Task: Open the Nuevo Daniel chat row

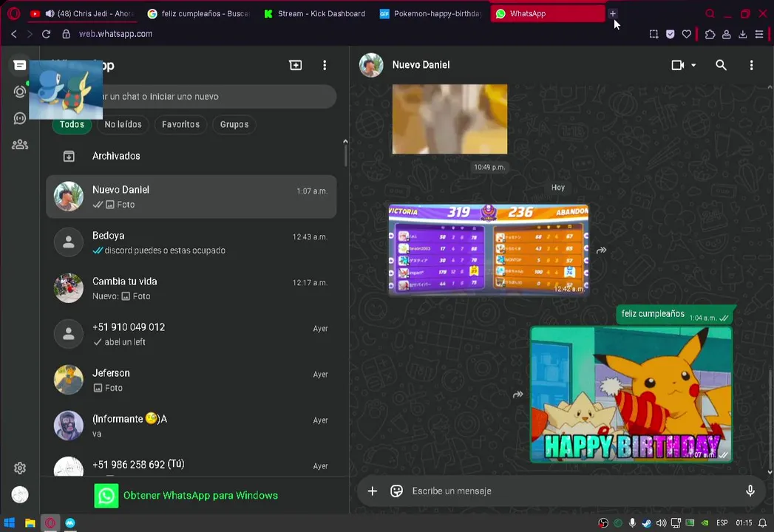Action: tap(191, 197)
